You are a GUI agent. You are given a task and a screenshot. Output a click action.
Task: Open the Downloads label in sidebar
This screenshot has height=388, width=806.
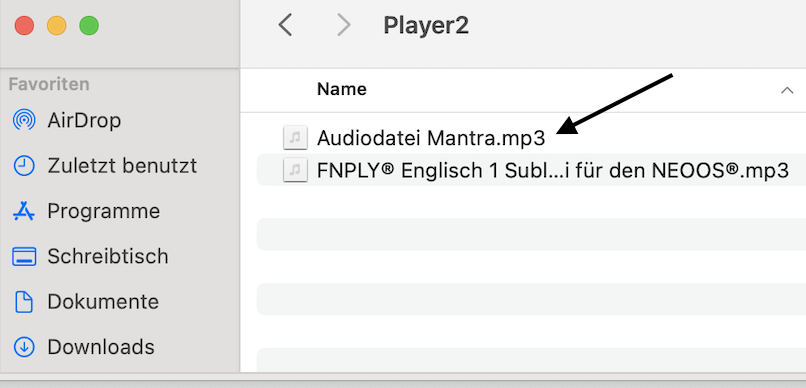pyautogui.click(x=101, y=347)
